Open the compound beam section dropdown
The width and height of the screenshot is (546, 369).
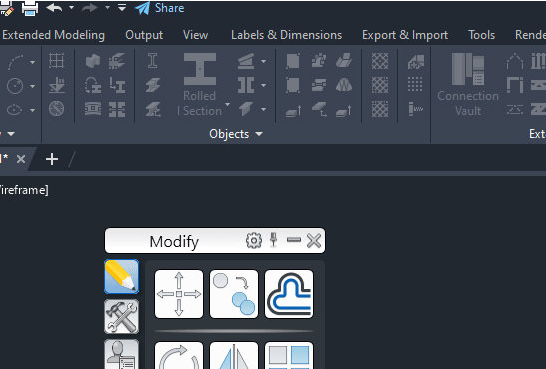pos(264,85)
